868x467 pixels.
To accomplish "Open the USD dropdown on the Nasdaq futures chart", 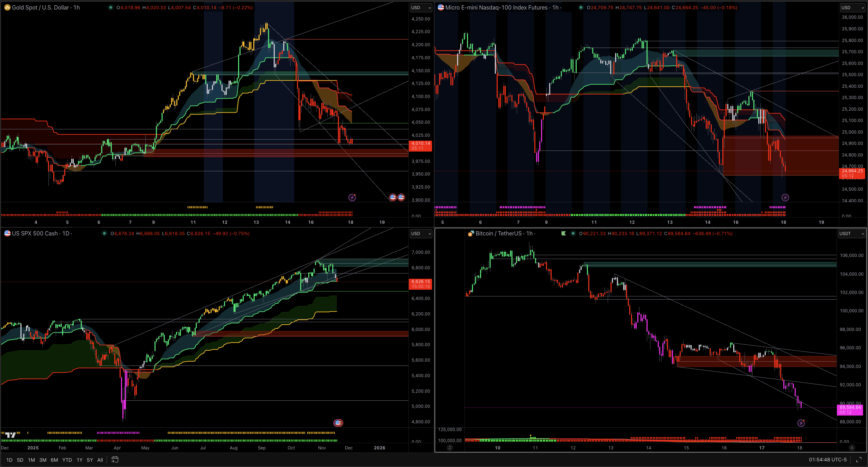I will click(x=852, y=7).
